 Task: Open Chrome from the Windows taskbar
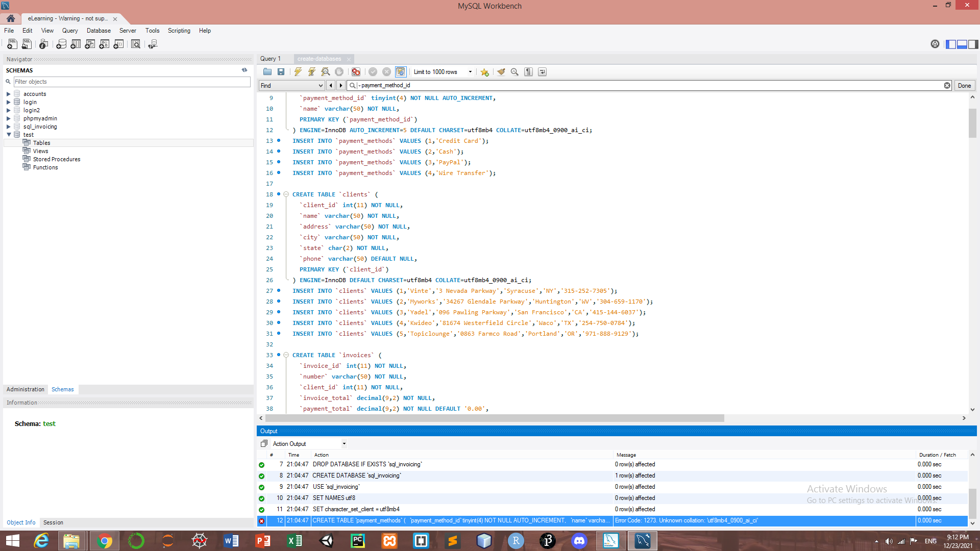point(105,541)
